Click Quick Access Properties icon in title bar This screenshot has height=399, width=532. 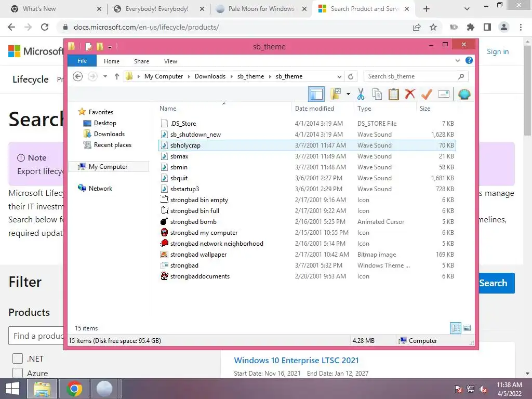pos(88,46)
